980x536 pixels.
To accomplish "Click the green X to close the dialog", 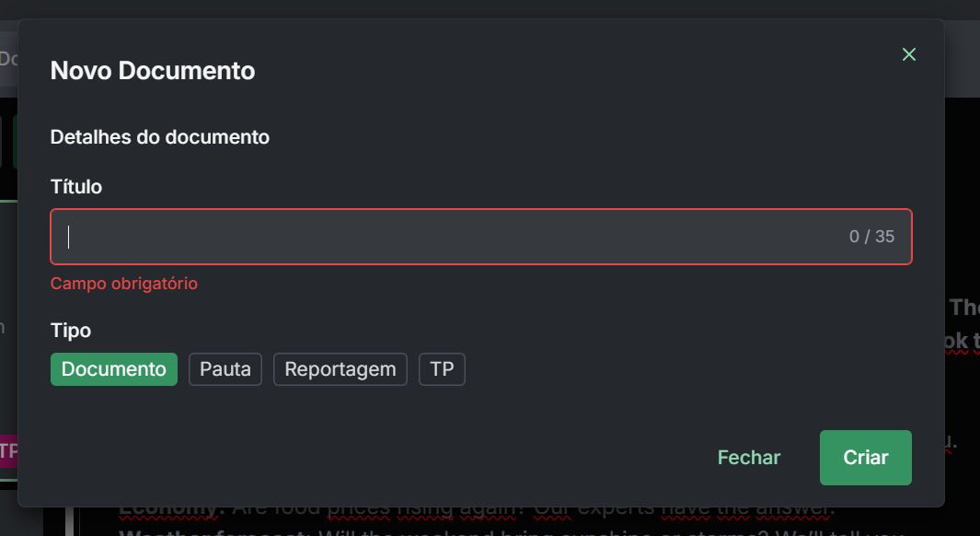I will point(908,54).
